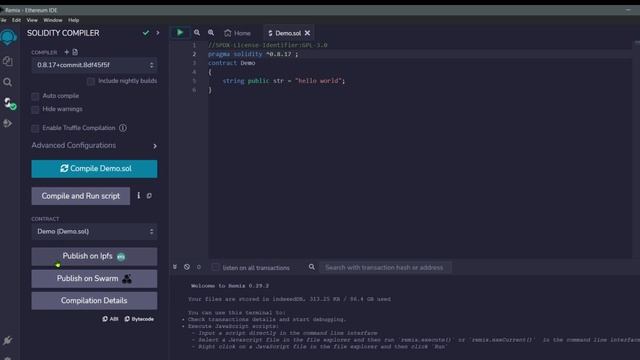Open the Edit menu

coord(16,20)
